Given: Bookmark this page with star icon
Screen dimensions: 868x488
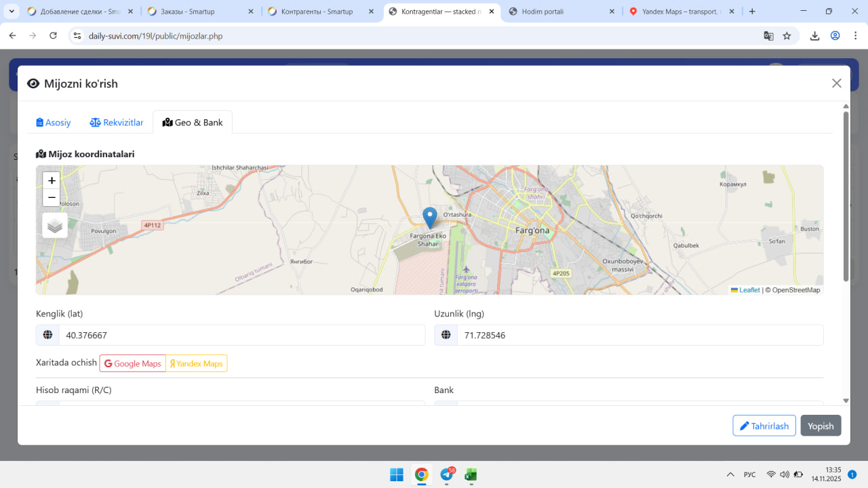Looking at the screenshot, I should (787, 36).
